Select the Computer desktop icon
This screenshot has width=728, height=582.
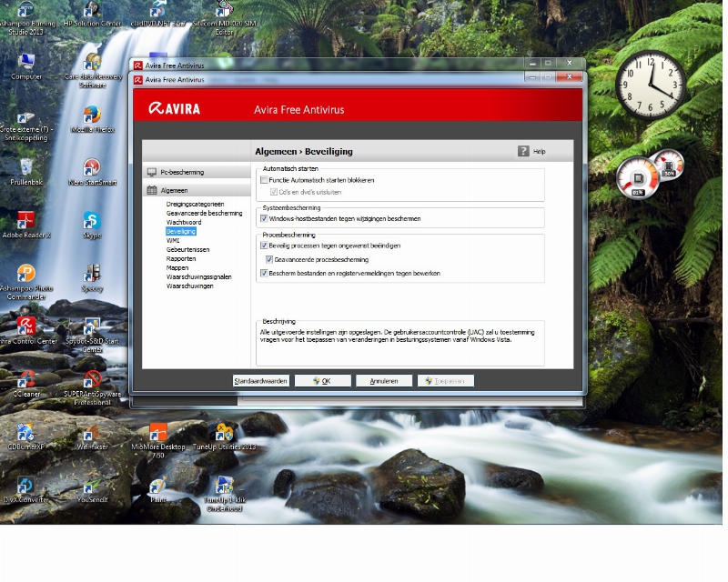coord(26,67)
